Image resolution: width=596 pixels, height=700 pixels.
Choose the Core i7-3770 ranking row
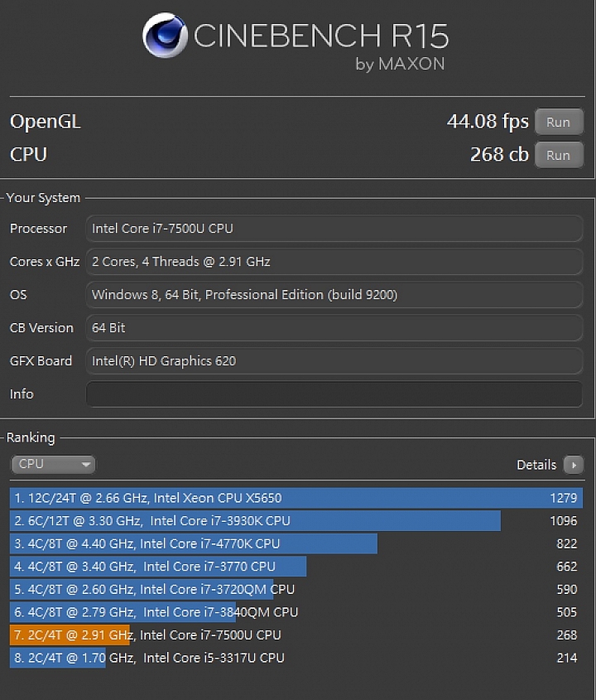296,567
